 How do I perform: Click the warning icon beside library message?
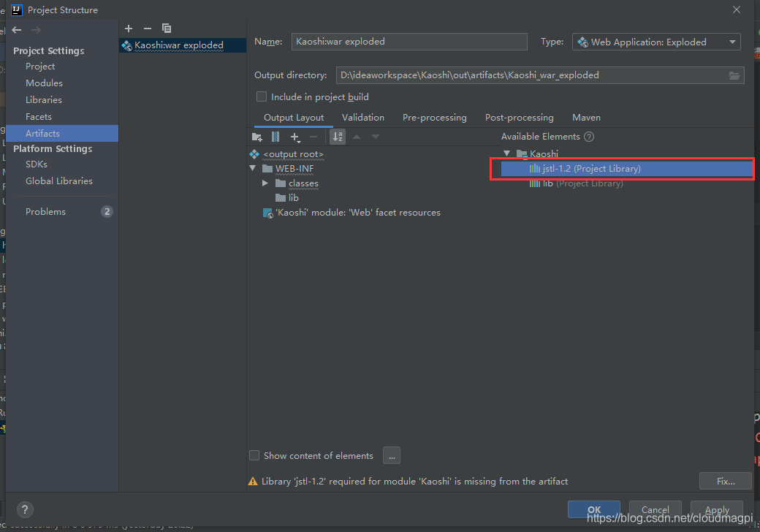pyautogui.click(x=253, y=481)
